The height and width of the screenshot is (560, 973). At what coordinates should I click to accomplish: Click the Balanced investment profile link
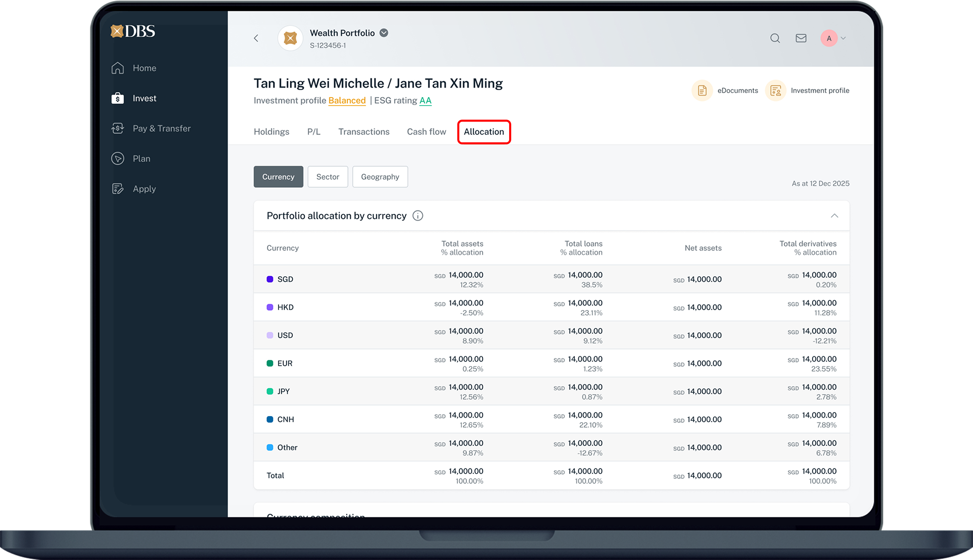(347, 101)
